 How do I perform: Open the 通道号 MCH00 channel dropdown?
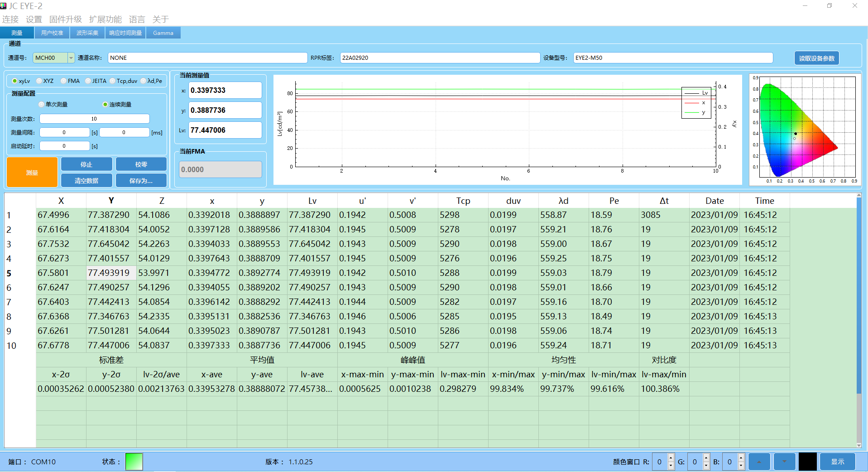click(x=71, y=58)
